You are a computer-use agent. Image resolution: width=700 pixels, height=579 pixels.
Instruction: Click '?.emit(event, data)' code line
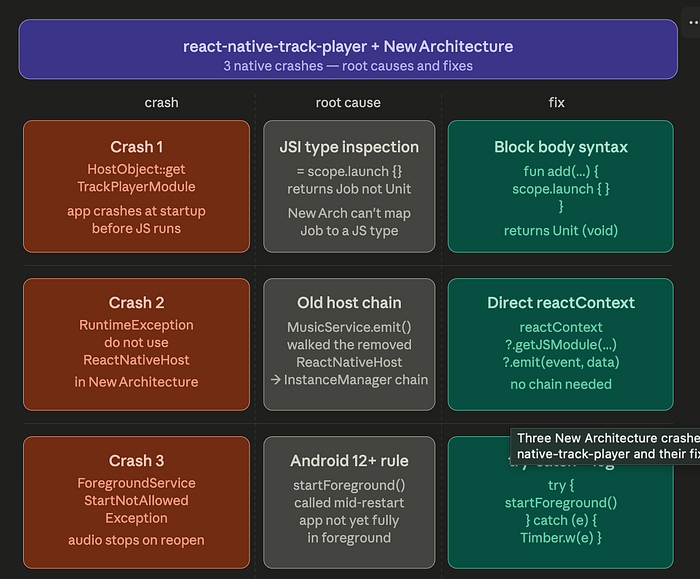(561, 362)
